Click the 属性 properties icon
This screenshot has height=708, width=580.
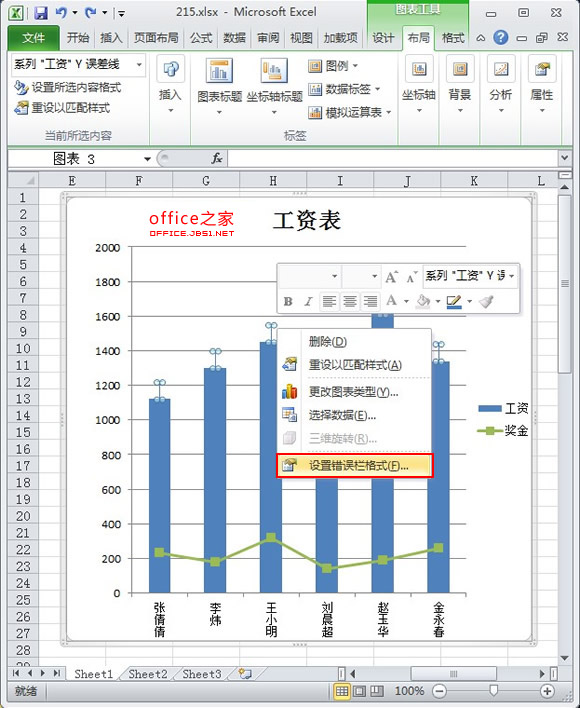tap(542, 69)
